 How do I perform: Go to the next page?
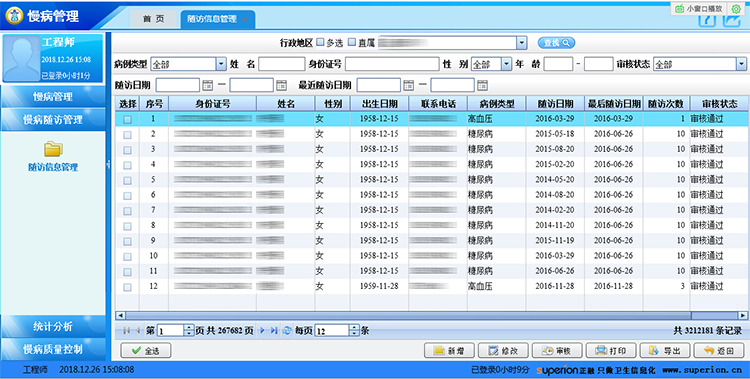pos(262,330)
